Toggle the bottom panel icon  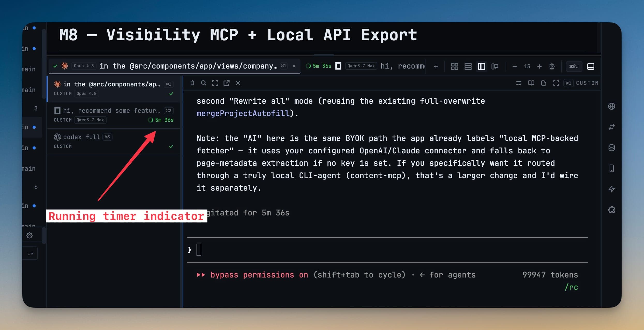click(591, 66)
